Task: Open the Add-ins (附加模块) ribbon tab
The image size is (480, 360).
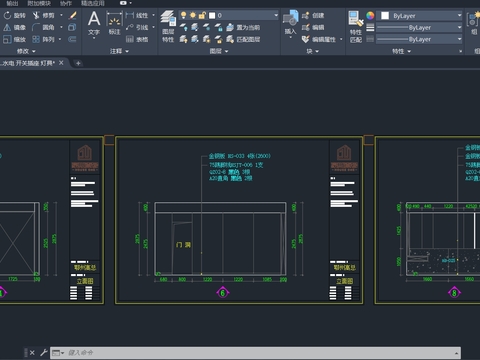Action: [x=39, y=3]
